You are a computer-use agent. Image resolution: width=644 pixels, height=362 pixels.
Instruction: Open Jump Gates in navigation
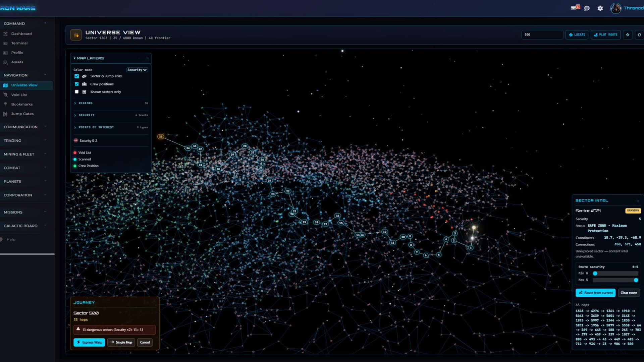click(22, 114)
